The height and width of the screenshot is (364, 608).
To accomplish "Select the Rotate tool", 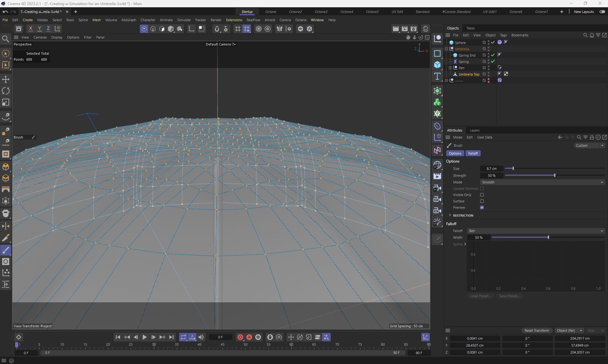I will pos(6,91).
